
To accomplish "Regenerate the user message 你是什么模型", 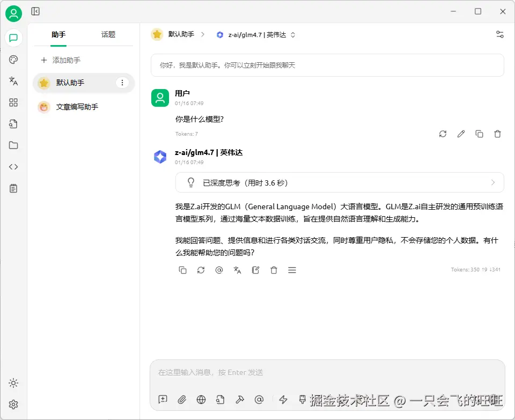I will (x=443, y=134).
